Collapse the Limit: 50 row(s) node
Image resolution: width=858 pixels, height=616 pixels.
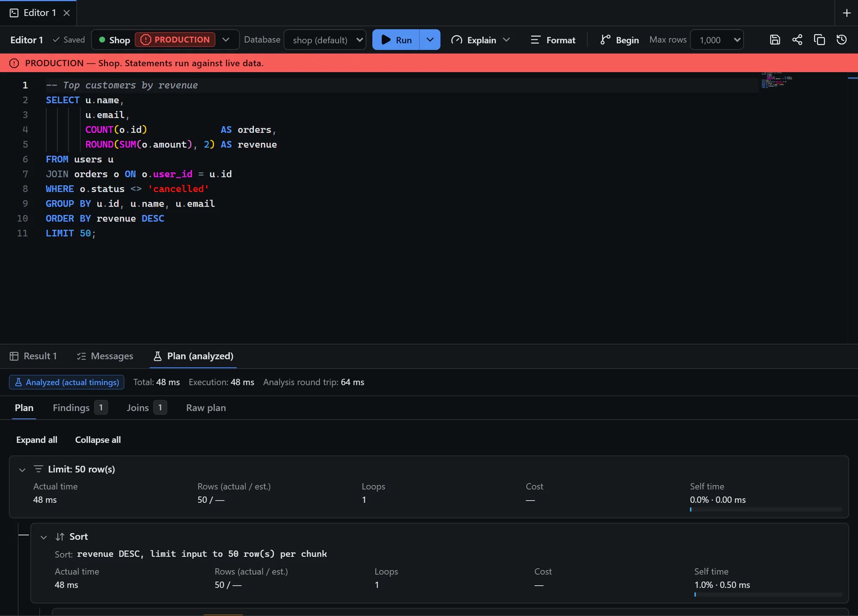[22, 469]
